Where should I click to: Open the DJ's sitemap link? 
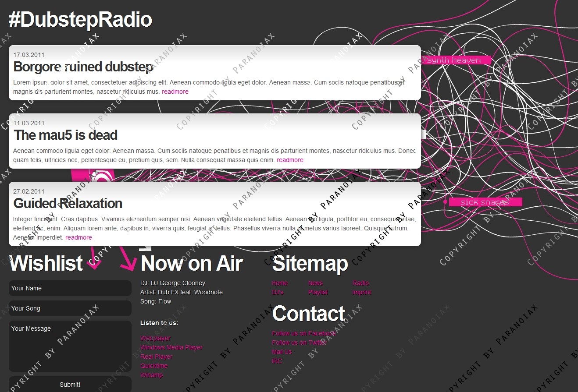(278, 292)
